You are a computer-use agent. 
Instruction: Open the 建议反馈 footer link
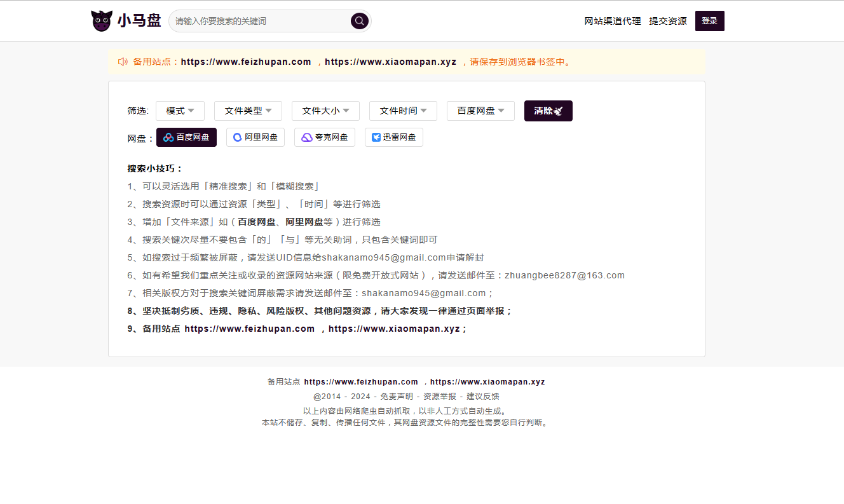point(483,397)
